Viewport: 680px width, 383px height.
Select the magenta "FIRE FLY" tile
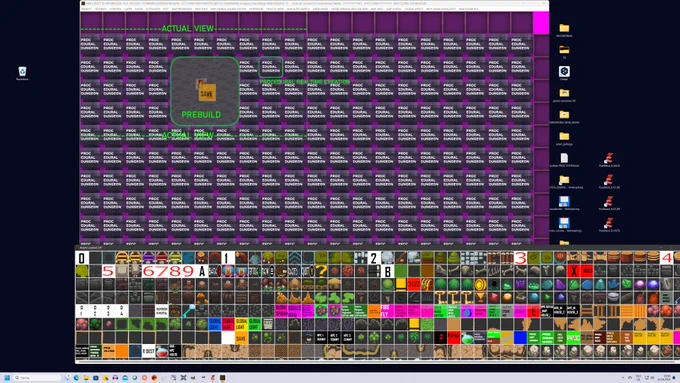point(387,311)
